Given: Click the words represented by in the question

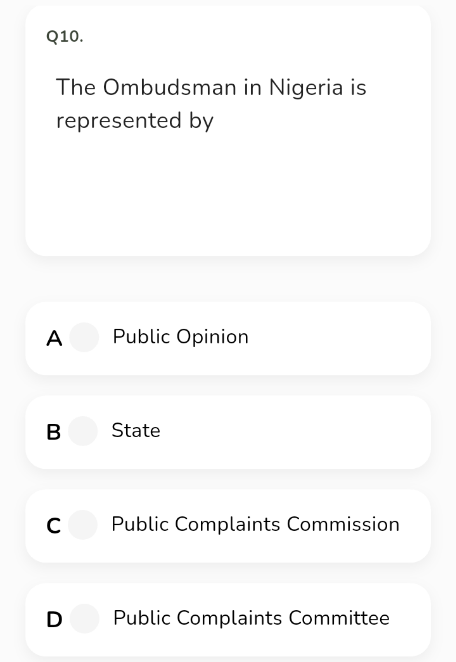Looking at the screenshot, I should (x=135, y=121).
